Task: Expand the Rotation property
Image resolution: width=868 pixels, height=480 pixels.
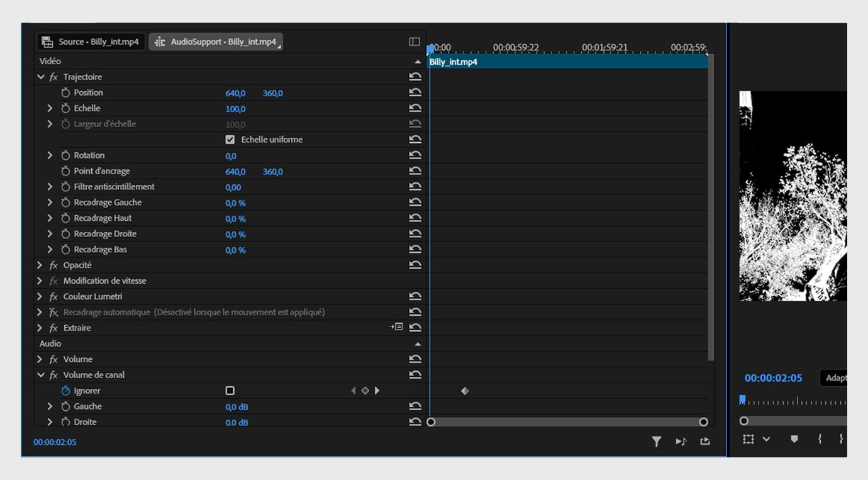Action: coord(50,155)
